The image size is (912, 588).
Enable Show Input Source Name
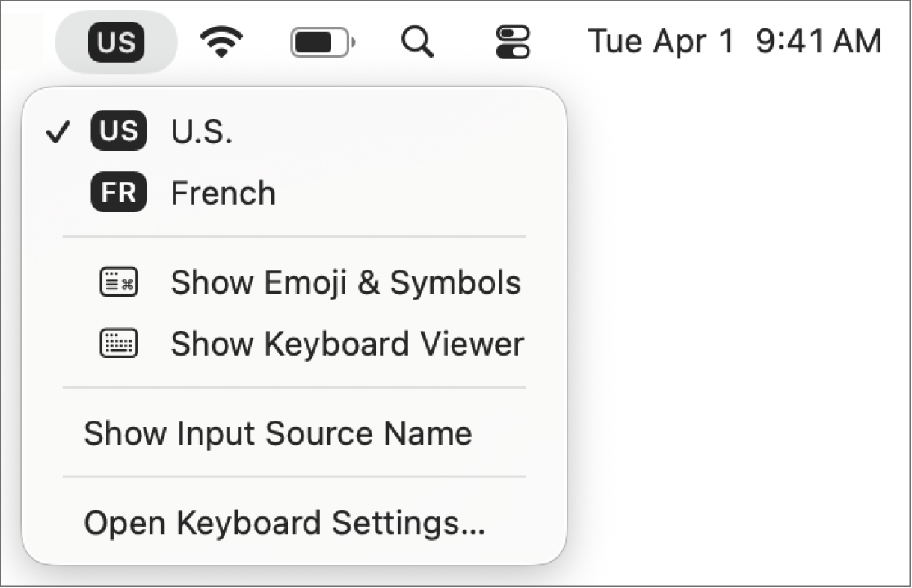click(279, 433)
